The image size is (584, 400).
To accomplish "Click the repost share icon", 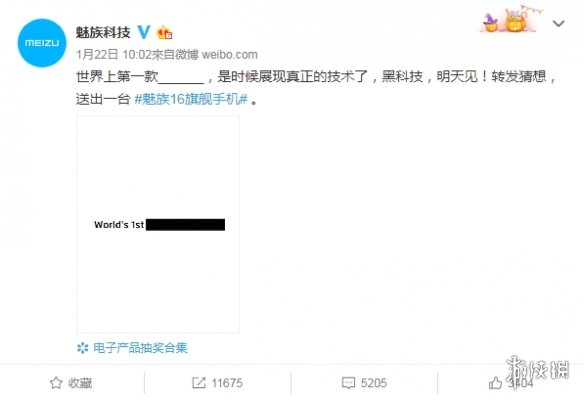I will (x=199, y=383).
